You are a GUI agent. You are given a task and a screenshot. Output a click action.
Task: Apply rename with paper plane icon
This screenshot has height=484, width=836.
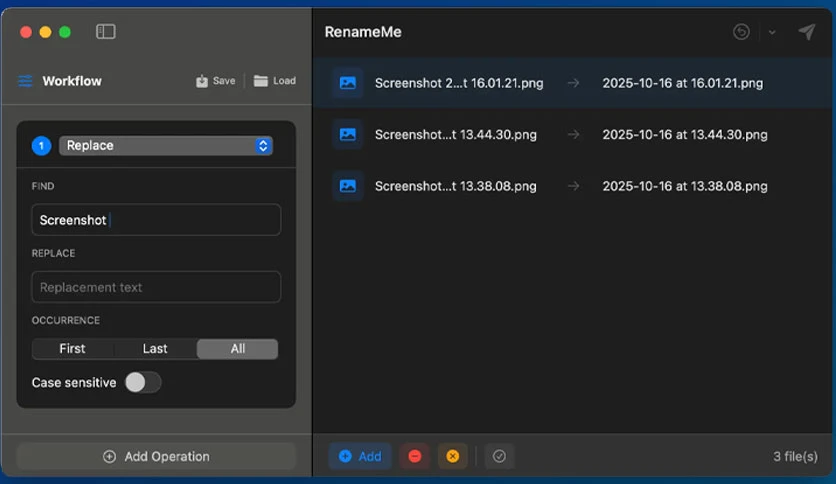807,32
